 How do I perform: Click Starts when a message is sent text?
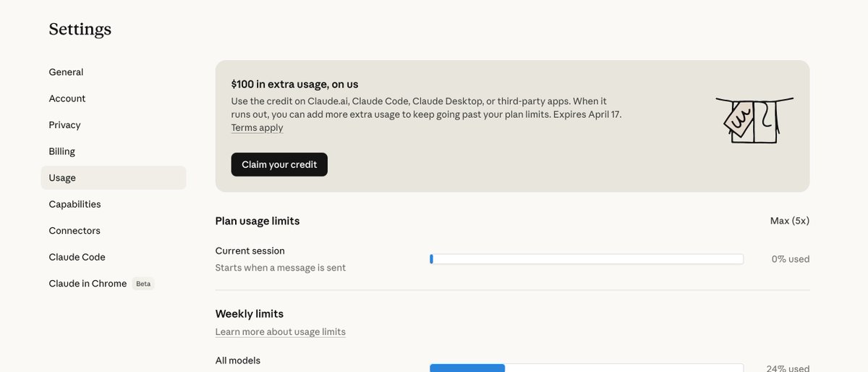click(x=281, y=268)
